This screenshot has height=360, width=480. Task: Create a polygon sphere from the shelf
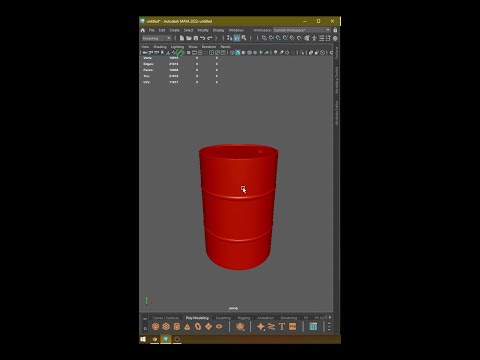click(x=155, y=327)
